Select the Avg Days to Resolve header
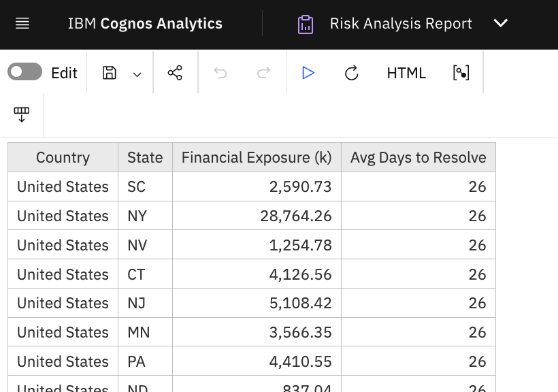Viewport: 558px width, 392px height. click(x=418, y=157)
